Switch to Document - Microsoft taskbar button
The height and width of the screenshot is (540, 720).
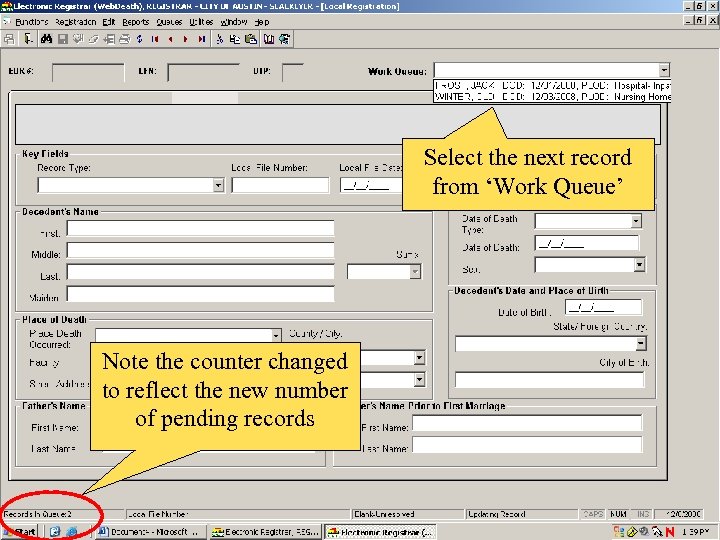151,532
